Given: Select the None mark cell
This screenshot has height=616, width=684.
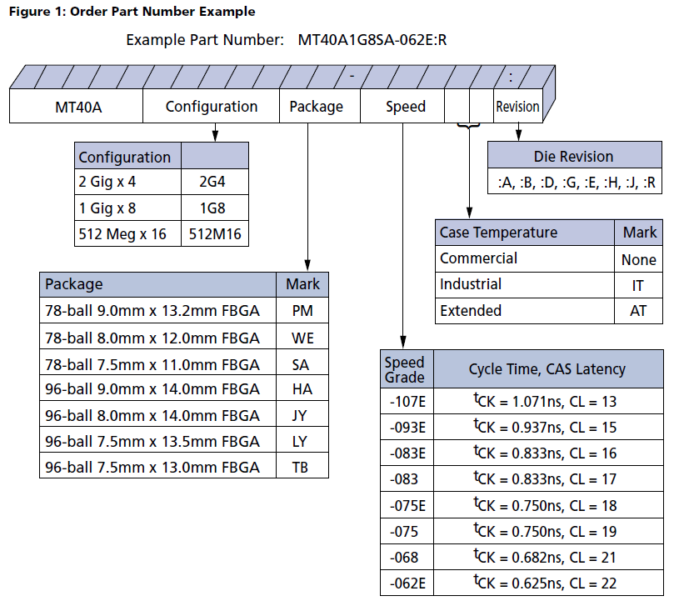Looking at the screenshot, I should (x=639, y=259).
